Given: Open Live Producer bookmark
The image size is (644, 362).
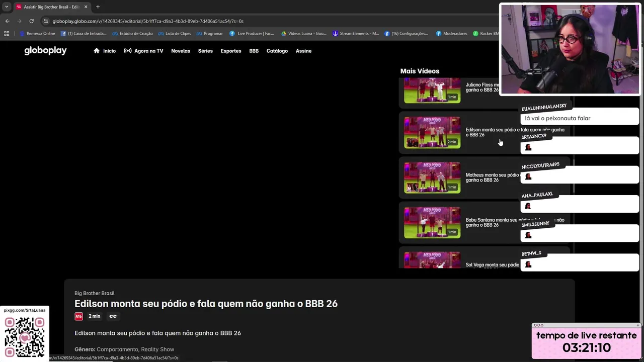Looking at the screenshot, I should point(252,34).
